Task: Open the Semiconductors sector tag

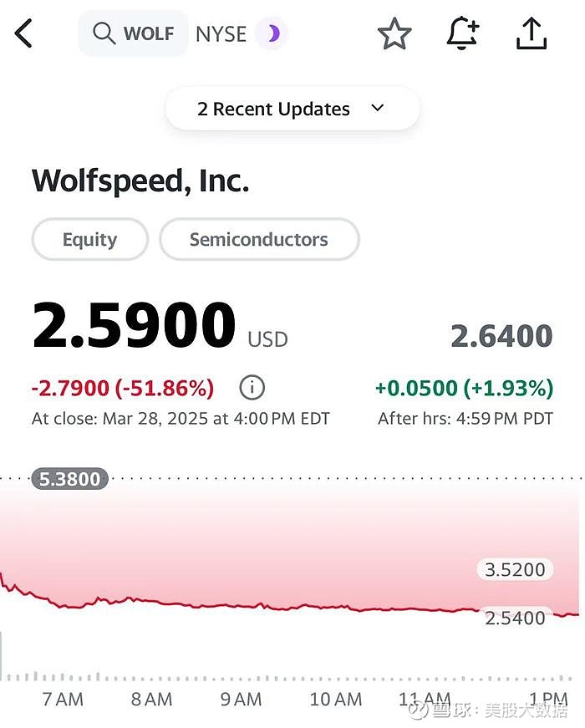Action: [259, 240]
